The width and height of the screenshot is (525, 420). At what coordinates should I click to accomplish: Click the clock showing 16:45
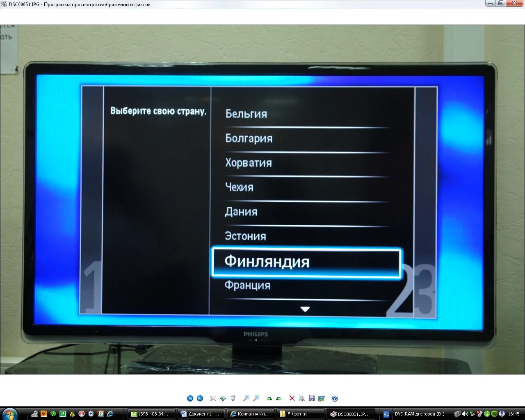tap(514, 414)
